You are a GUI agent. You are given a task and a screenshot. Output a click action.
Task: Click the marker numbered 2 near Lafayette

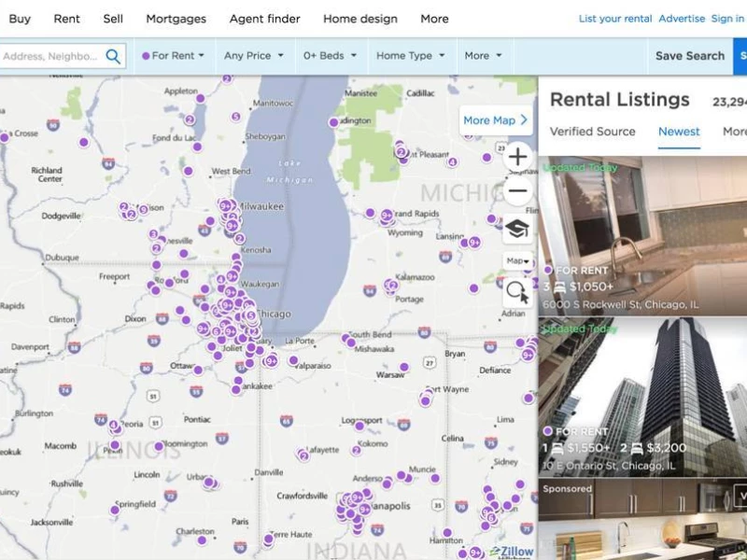coord(304,456)
